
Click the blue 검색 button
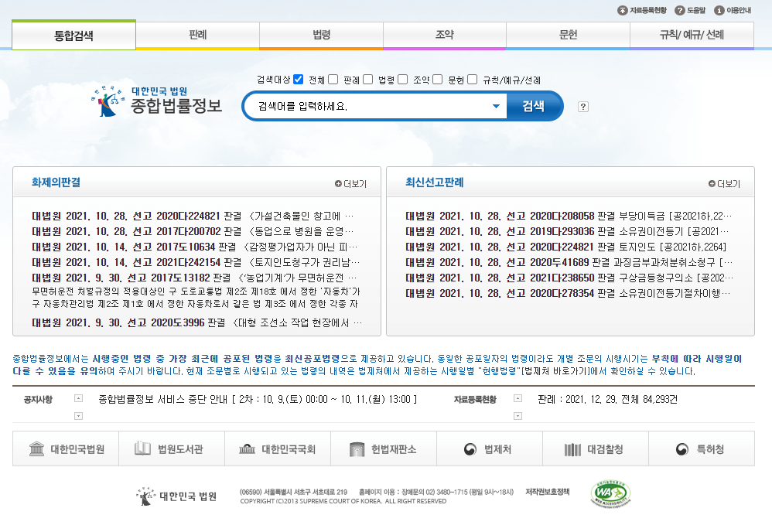(534, 106)
